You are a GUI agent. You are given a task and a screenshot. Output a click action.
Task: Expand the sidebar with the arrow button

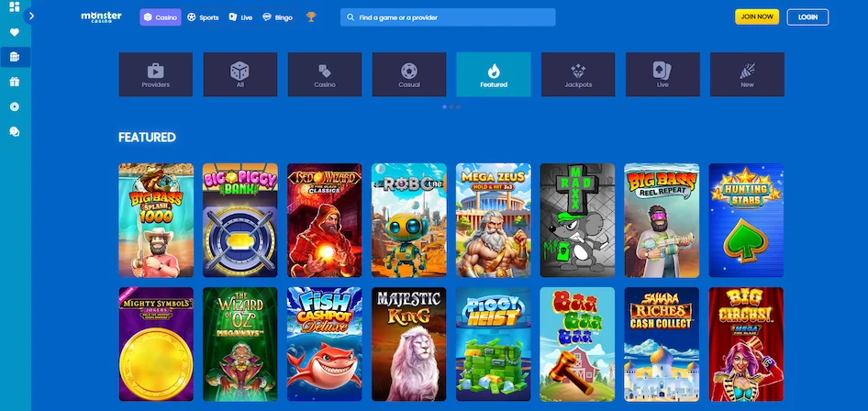pyautogui.click(x=31, y=16)
